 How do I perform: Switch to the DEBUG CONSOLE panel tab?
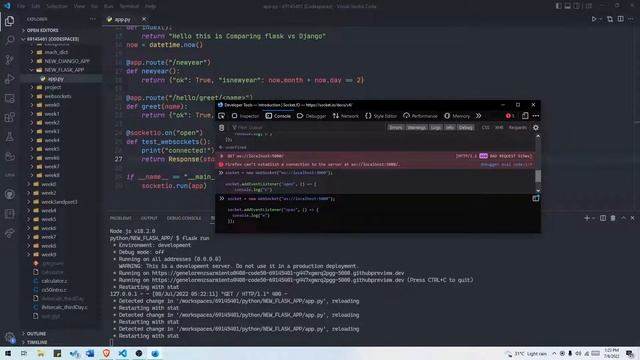184,218
